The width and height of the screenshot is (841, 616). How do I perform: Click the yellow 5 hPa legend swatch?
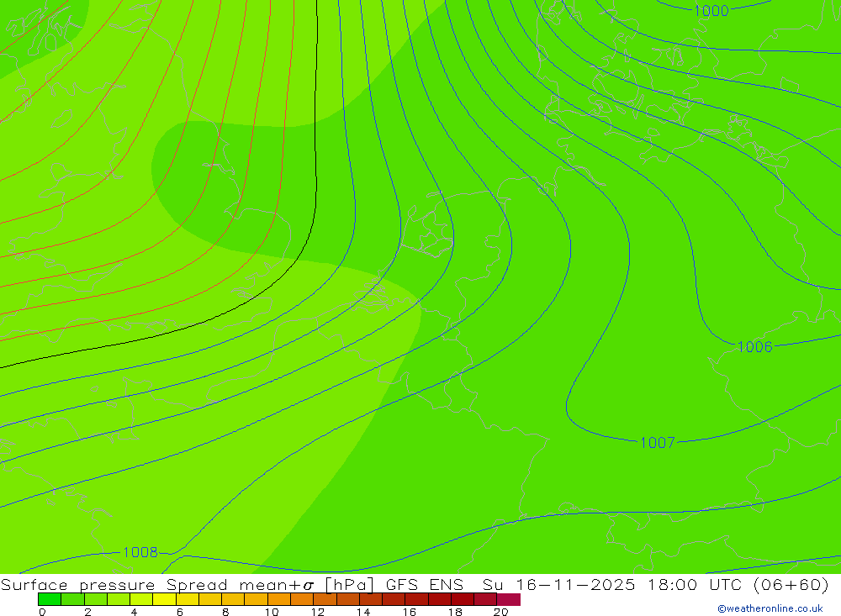(164, 599)
